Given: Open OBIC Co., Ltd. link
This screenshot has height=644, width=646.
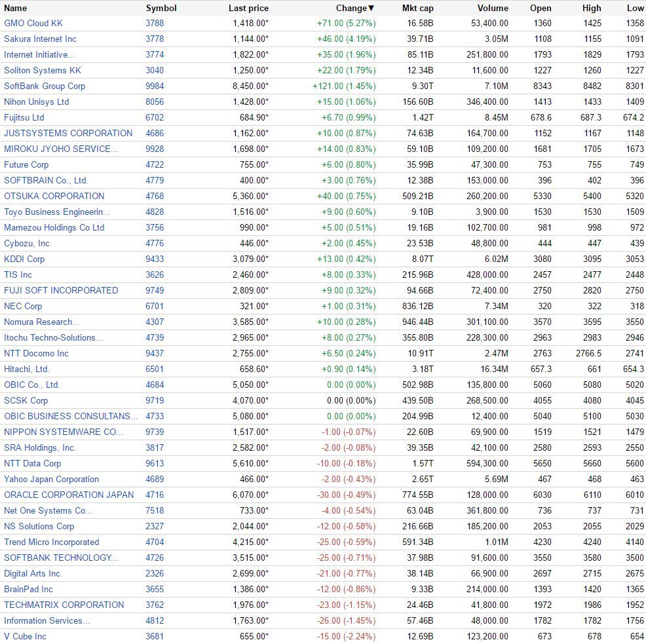Looking at the screenshot, I should point(31,385).
